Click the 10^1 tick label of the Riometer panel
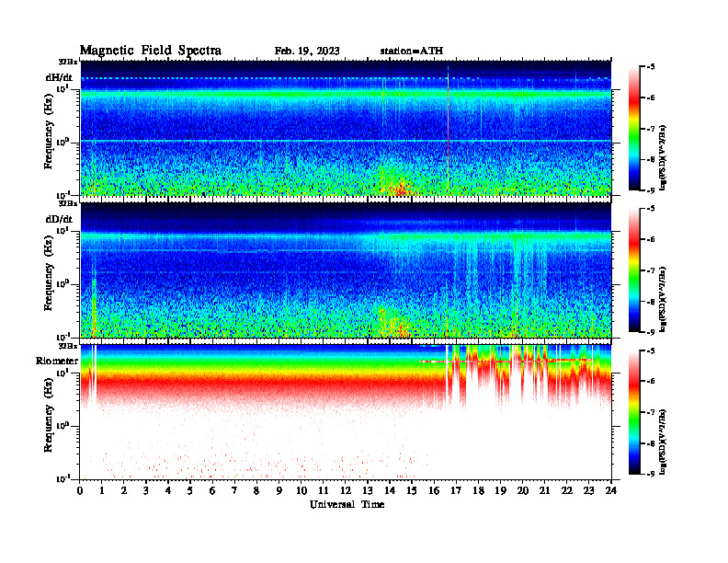Image resolution: width=728 pixels, height=563 pixels. 63,372
